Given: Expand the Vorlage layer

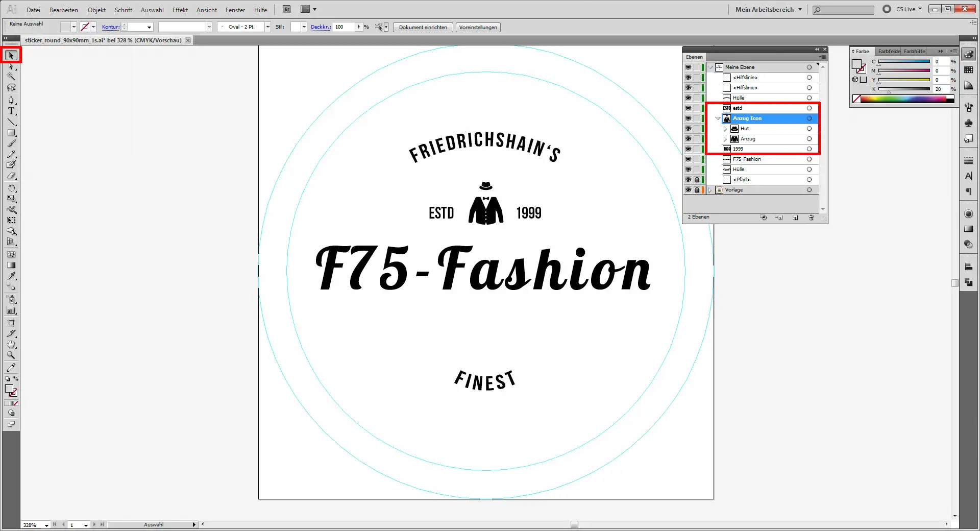Looking at the screenshot, I should [x=710, y=190].
